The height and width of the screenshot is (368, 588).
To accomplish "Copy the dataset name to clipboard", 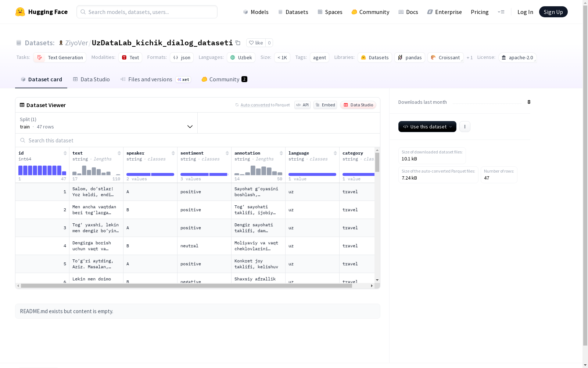I will click(x=238, y=43).
